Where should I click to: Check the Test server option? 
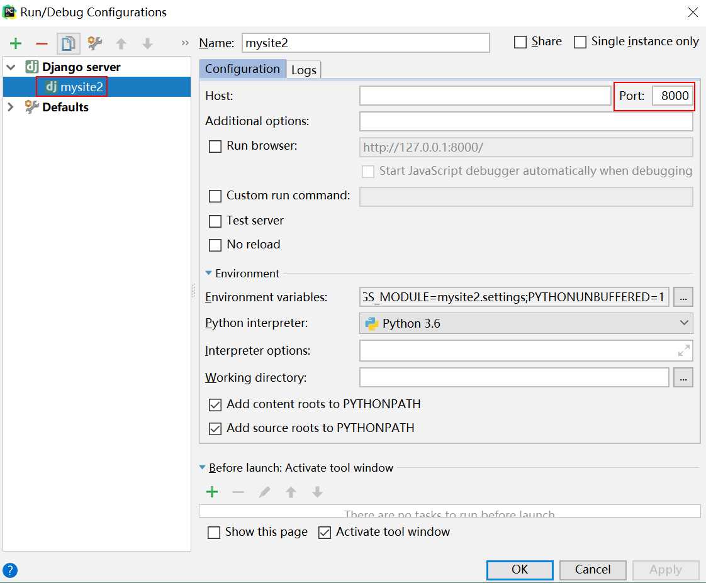tap(215, 221)
